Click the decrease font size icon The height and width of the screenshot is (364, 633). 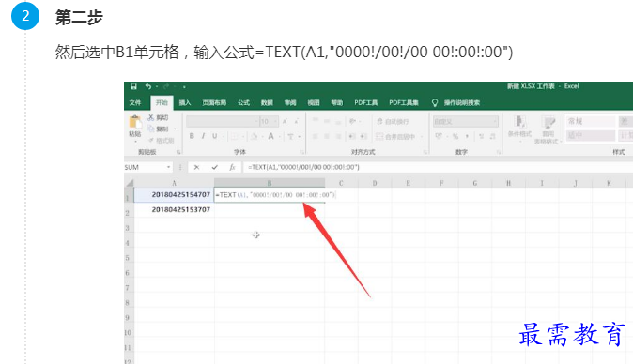click(x=297, y=121)
